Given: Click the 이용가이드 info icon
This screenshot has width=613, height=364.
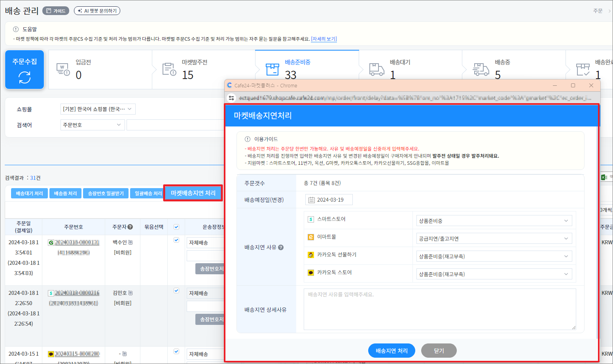Looking at the screenshot, I should tap(248, 139).
